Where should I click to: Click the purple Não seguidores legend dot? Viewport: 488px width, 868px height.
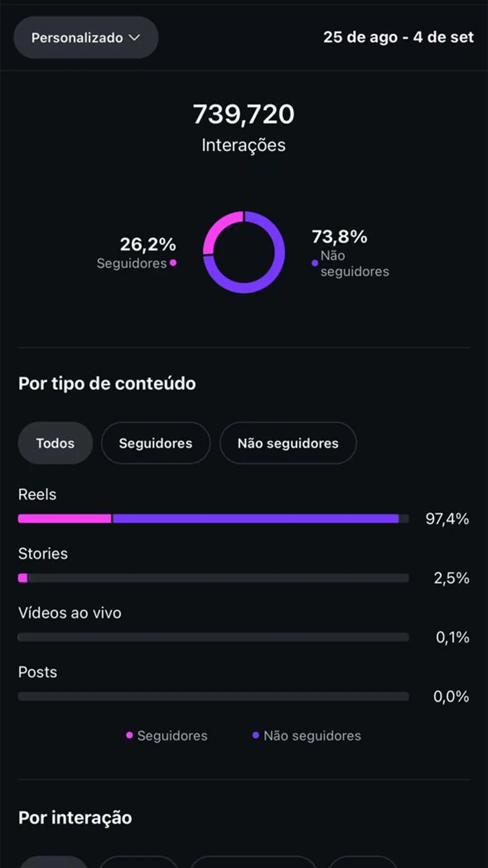[257, 736]
